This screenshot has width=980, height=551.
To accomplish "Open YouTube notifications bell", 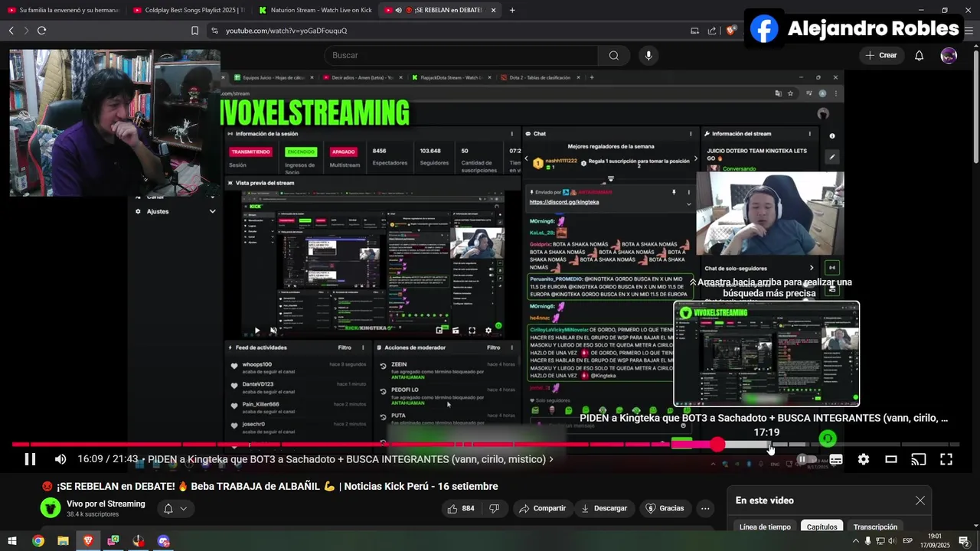I will [920, 55].
